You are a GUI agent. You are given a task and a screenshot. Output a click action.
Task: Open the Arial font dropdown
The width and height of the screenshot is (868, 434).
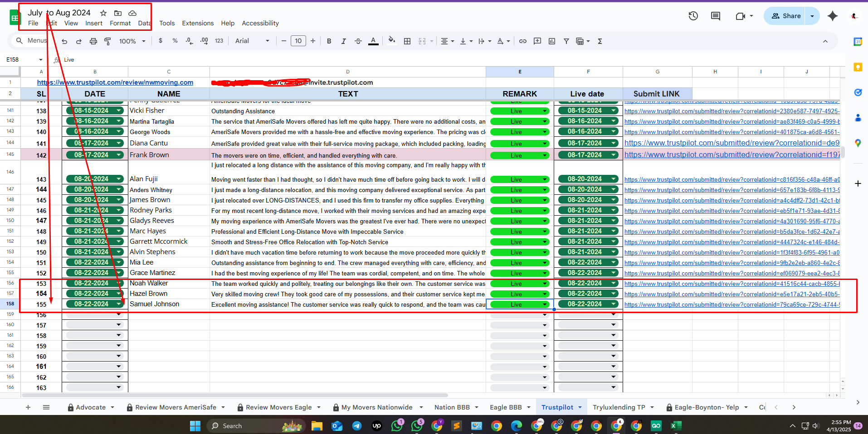(x=252, y=41)
